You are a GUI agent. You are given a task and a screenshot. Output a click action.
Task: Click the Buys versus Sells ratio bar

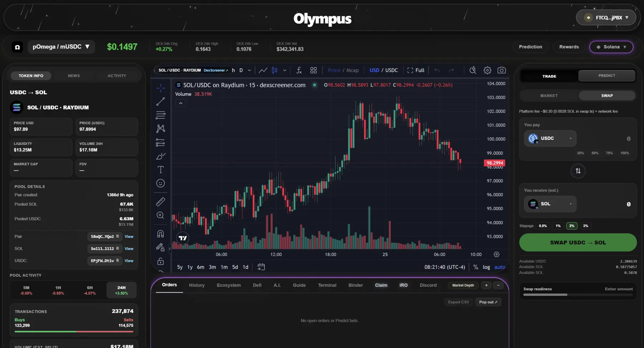[x=74, y=332]
